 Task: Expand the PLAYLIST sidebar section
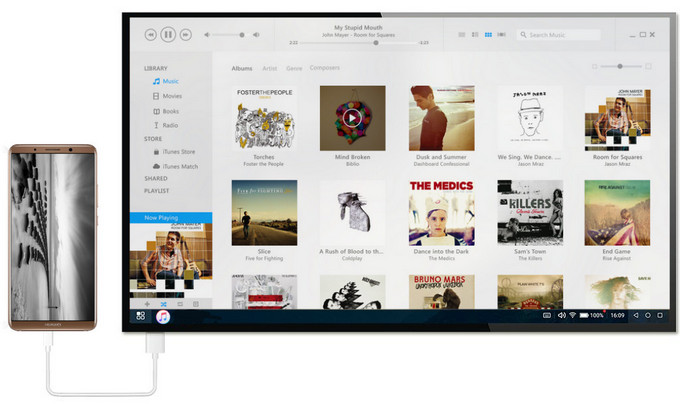156,191
